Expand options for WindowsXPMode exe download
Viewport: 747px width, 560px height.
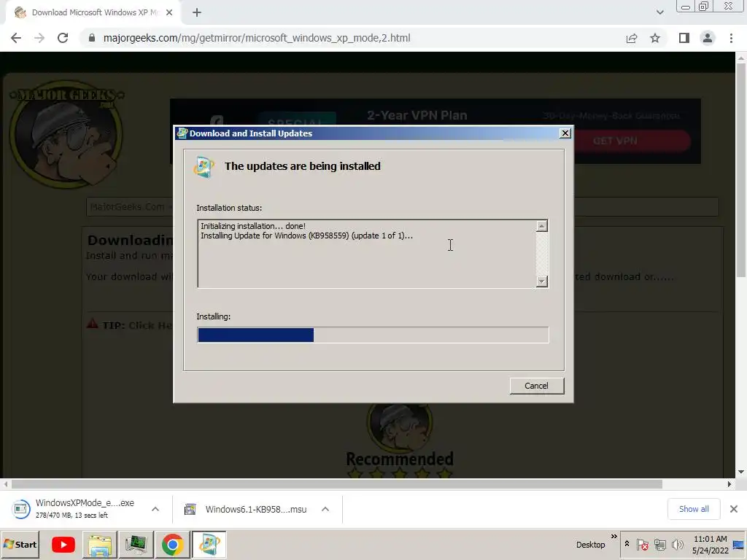(155, 509)
